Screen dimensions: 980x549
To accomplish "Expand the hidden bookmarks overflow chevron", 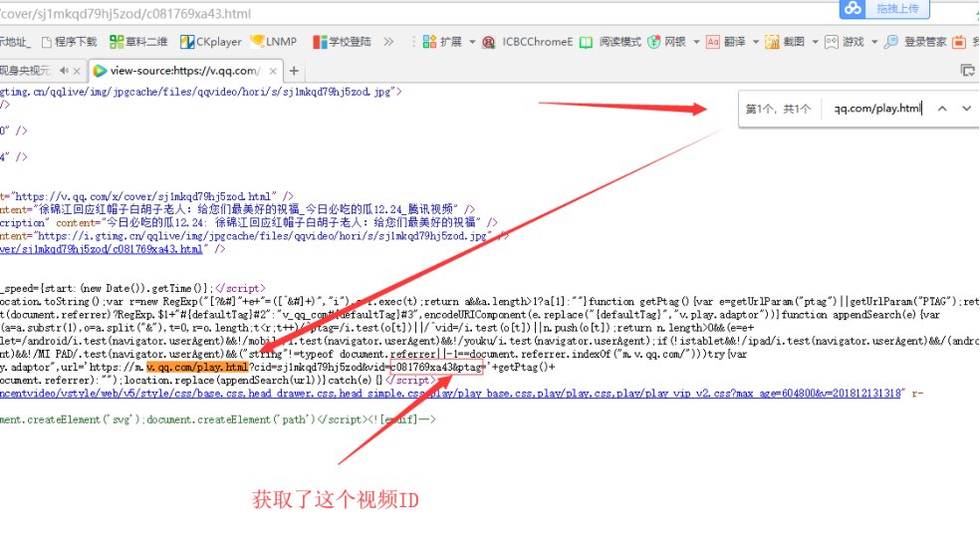I will pos(388,42).
